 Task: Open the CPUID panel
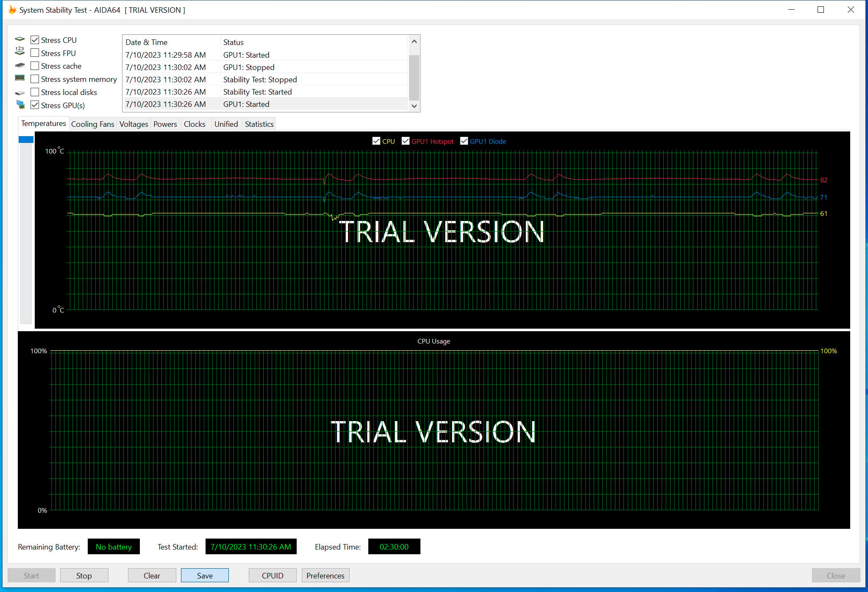click(273, 575)
